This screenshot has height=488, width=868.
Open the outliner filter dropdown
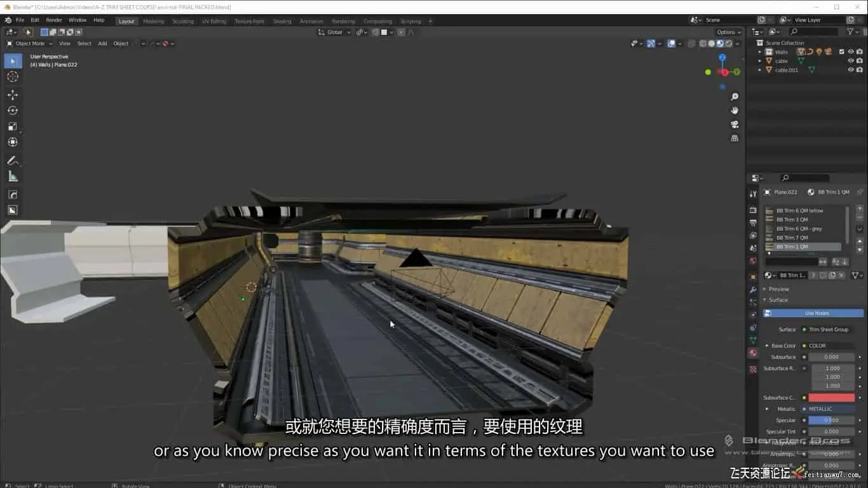point(852,32)
